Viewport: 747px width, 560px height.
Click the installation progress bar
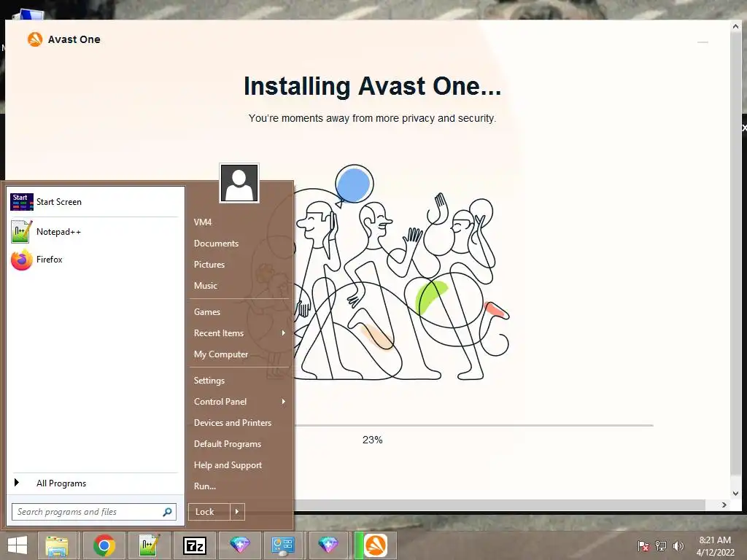coord(473,425)
